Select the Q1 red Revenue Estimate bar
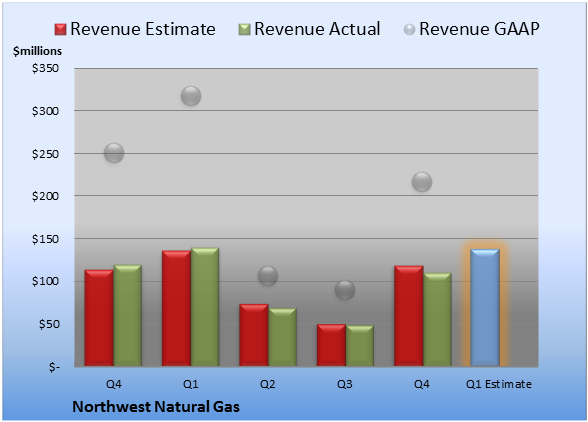The image size is (588, 422). pyautogui.click(x=177, y=308)
